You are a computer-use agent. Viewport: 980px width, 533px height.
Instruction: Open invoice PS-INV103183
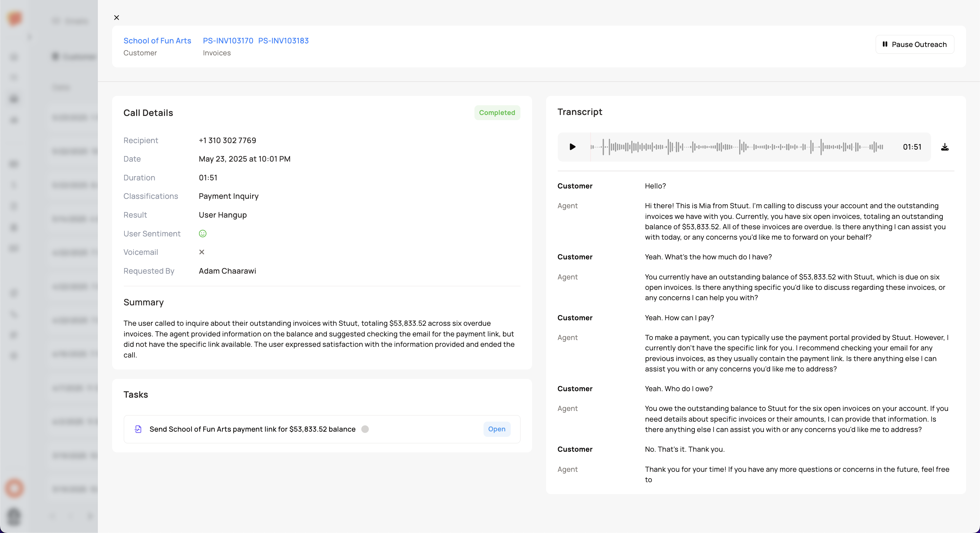(284, 41)
